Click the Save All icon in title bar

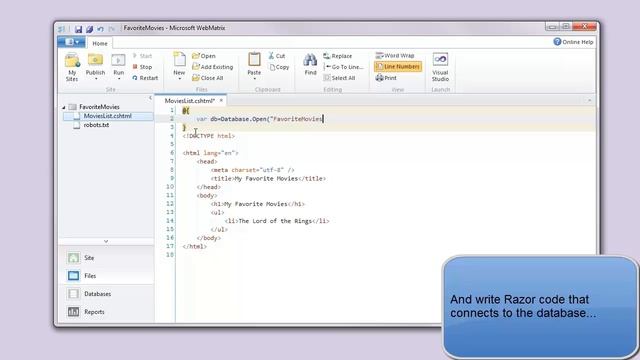[89, 29]
